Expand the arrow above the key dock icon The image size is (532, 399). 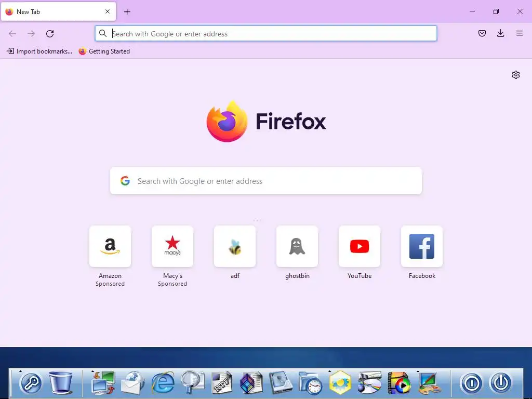click(20, 371)
